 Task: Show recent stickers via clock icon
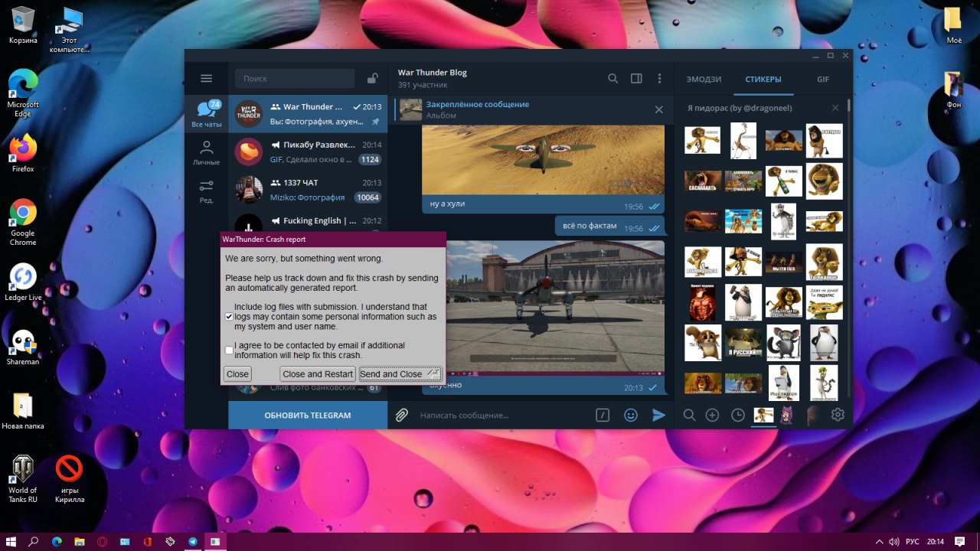coord(737,415)
